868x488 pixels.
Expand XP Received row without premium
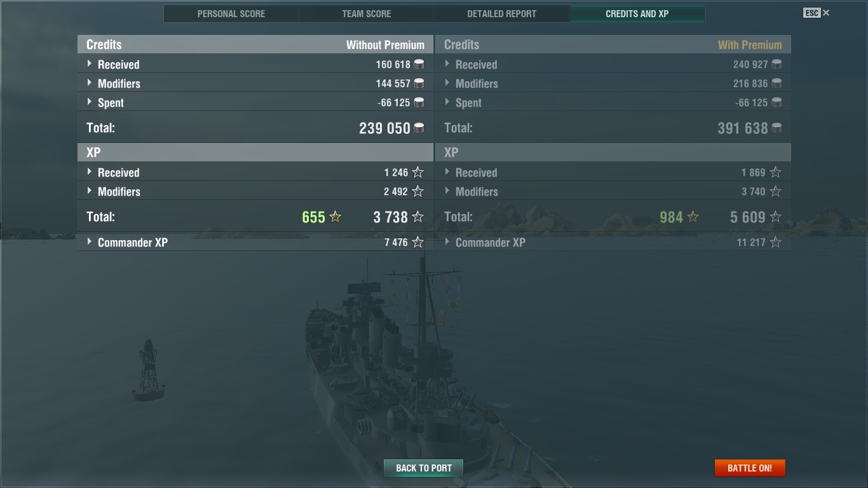255,172
